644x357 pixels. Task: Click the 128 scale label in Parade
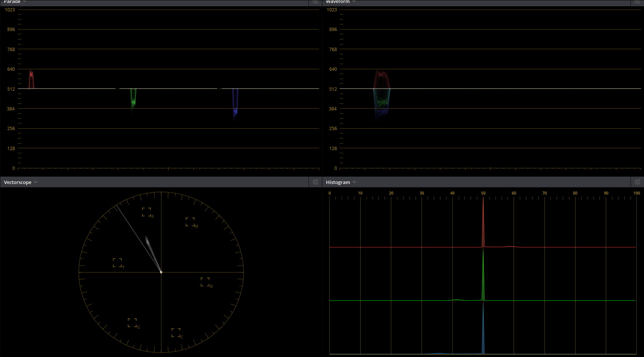[x=11, y=148]
